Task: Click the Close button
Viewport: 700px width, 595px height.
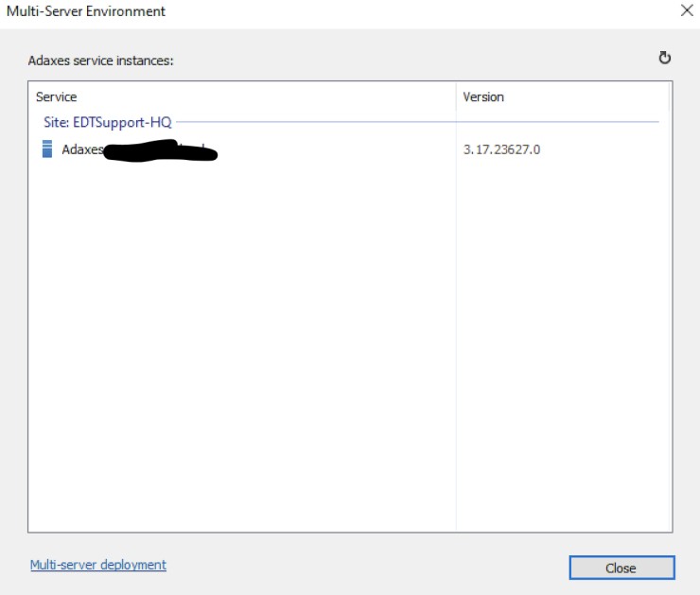Action: [621, 568]
